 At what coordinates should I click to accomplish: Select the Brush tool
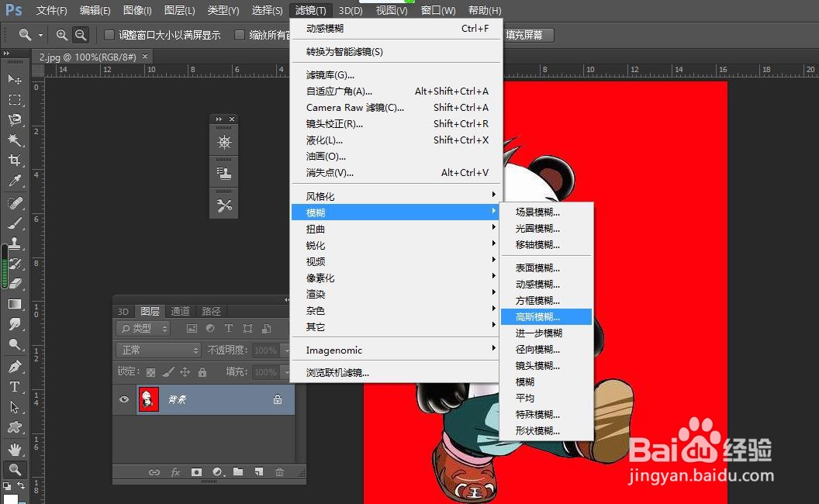[x=15, y=223]
